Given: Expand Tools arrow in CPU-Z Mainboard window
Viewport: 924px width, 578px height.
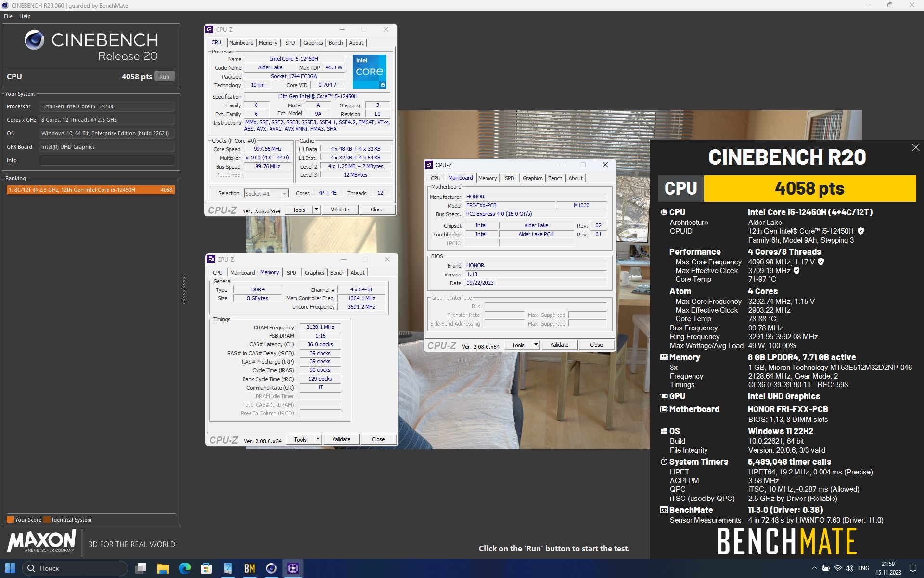Looking at the screenshot, I should (x=536, y=345).
